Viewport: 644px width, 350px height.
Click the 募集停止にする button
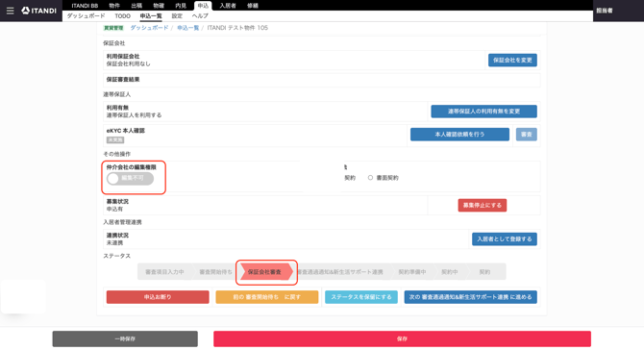pyautogui.click(x=483, y=206)
